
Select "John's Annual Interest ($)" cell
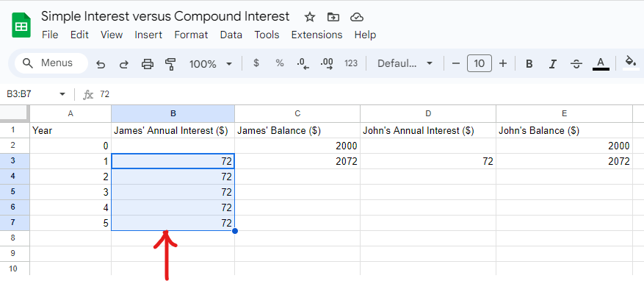pyautogui.click(x=428, y=130)
